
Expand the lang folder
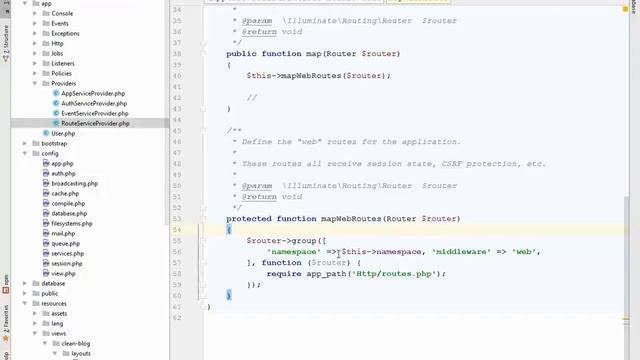35,323
